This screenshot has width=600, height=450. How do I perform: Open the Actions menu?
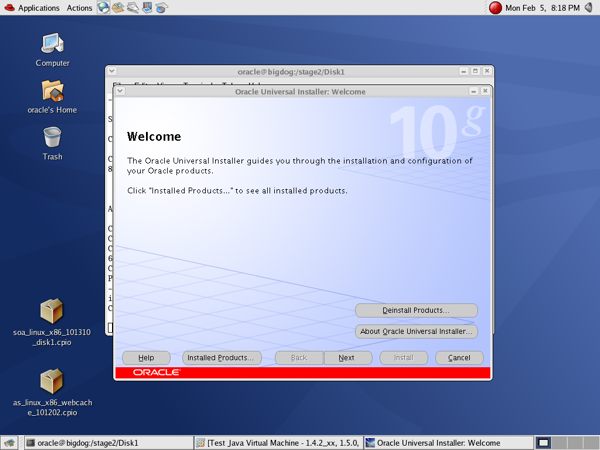(79, 8)
